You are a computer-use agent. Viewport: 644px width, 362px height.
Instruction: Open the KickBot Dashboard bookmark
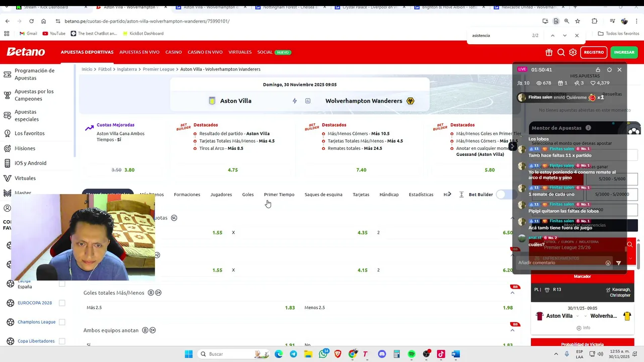click(x=142, y=34)
